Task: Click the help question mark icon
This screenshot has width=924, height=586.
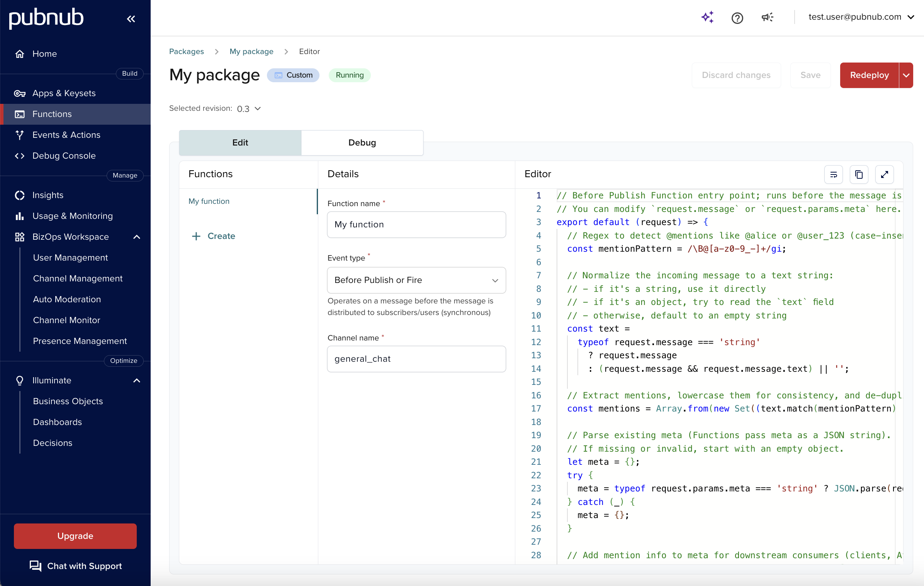Action: (x=737, y=18)
